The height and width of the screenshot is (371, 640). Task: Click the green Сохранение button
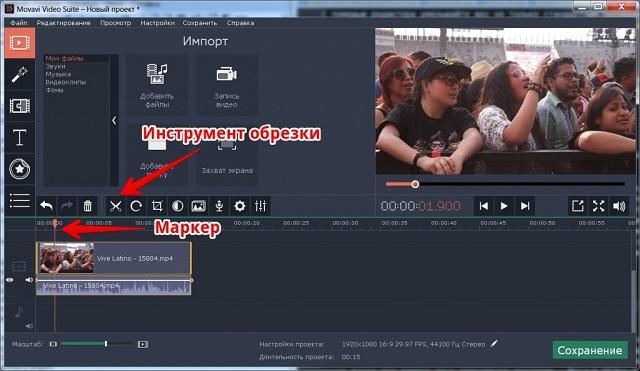590,350
